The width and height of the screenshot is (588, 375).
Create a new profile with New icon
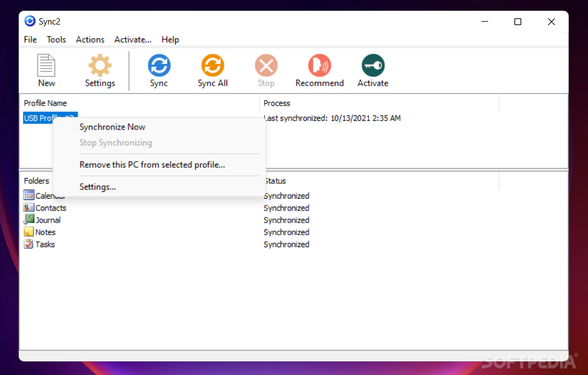tap(46, 65)
